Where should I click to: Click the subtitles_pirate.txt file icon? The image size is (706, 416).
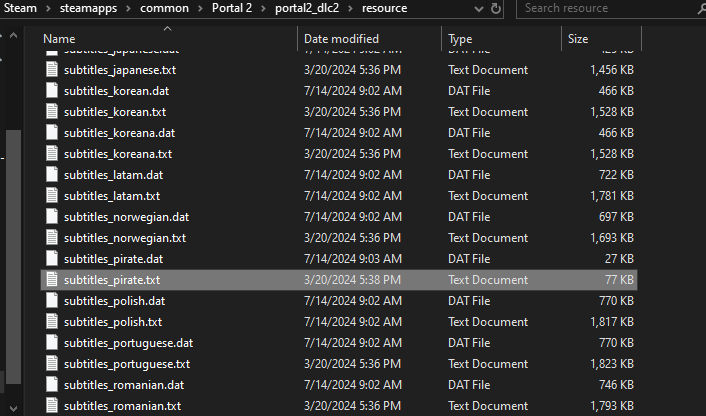tap(52, 280)
